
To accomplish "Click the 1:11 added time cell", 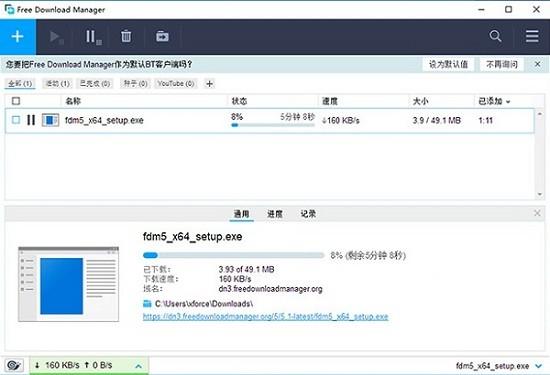I will point(486,120).
